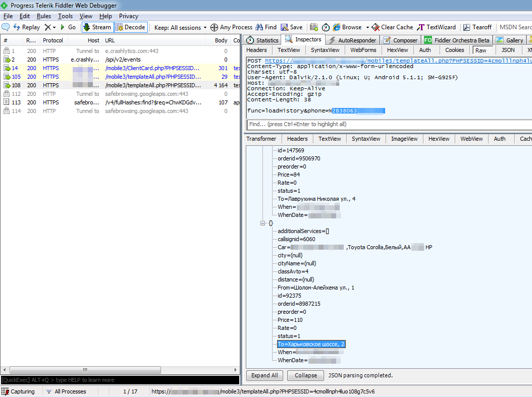The width and height of the screenshot is (532, 397).
Task: Toggle Stream mode
Action: point(97,27)
